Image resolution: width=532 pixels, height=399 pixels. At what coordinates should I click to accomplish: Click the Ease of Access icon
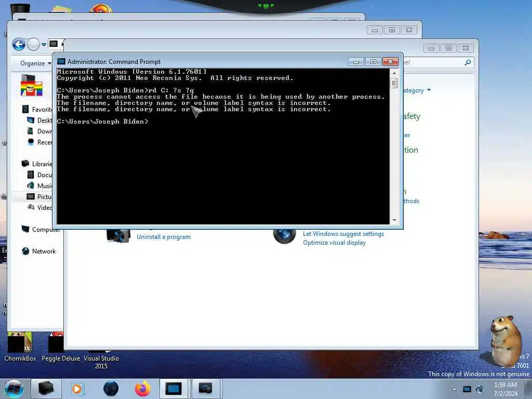click(284, 236)
